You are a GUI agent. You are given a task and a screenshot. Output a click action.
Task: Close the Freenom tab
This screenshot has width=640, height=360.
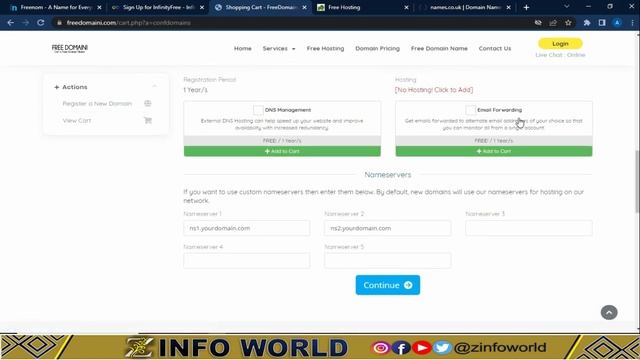(x=99, y=7)
